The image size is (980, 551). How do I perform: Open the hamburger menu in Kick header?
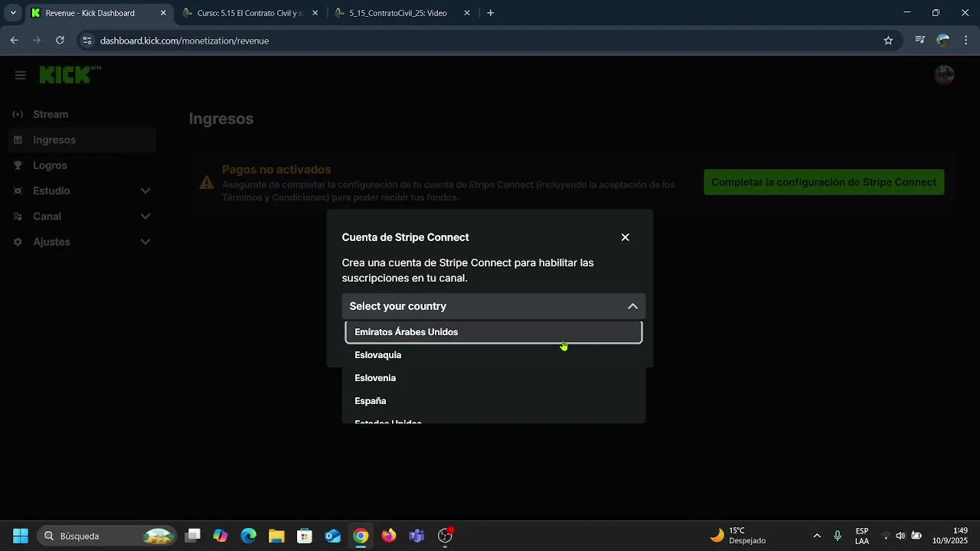[x=21, y=75]
